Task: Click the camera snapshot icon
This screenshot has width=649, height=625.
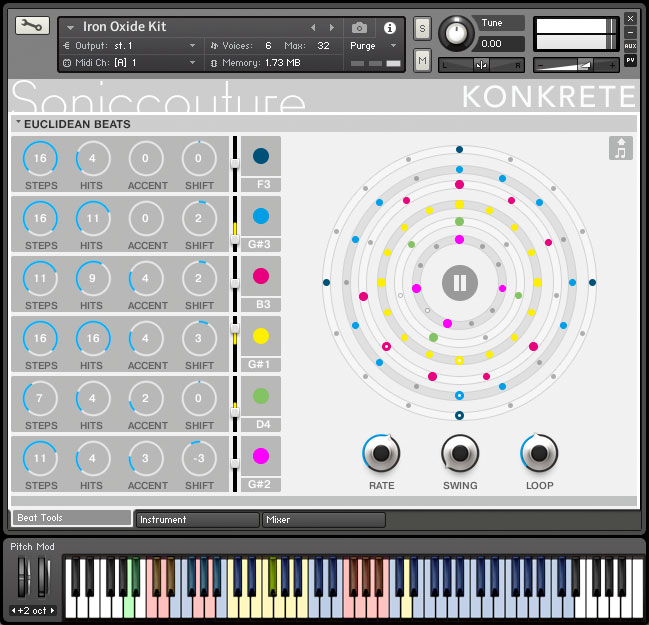Action: tap(359, 28)
